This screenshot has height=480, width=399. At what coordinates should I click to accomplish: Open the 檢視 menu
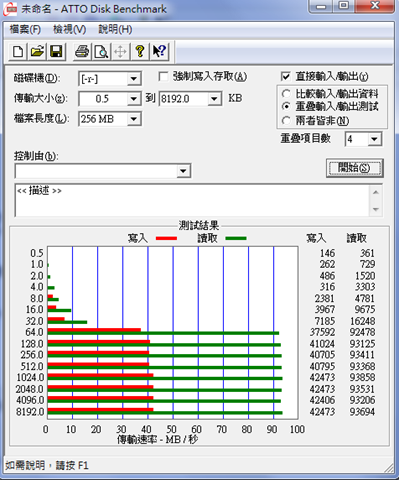(x=69, y=29)
